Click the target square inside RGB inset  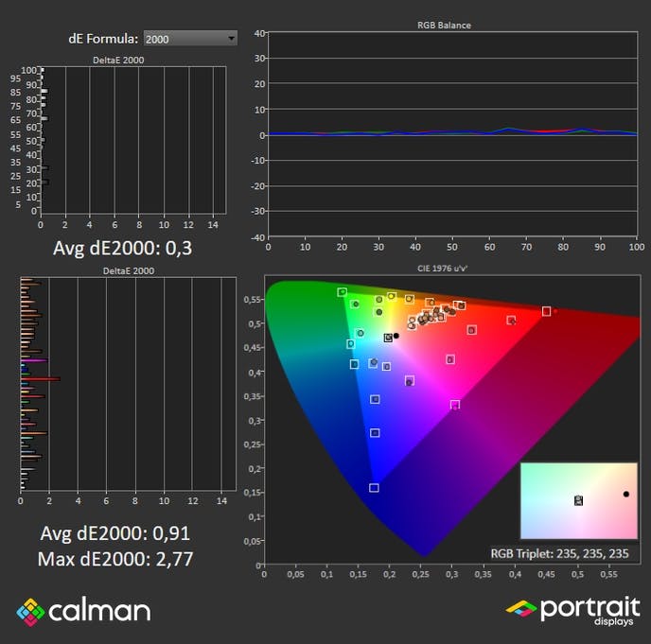[578, 500]
